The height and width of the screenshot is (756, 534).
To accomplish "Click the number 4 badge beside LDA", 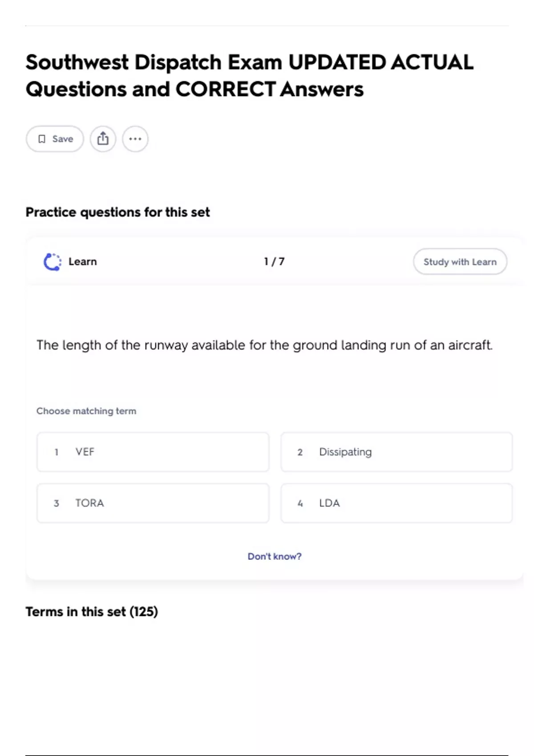I will (x=300, y=503).
